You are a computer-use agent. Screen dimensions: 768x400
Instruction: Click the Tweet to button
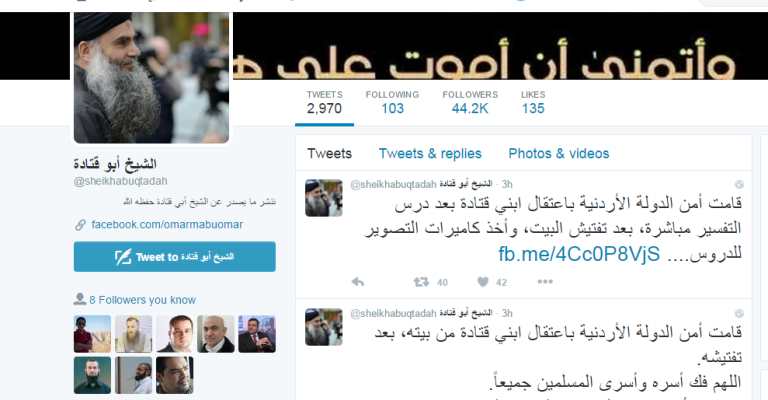coord(174,257)
